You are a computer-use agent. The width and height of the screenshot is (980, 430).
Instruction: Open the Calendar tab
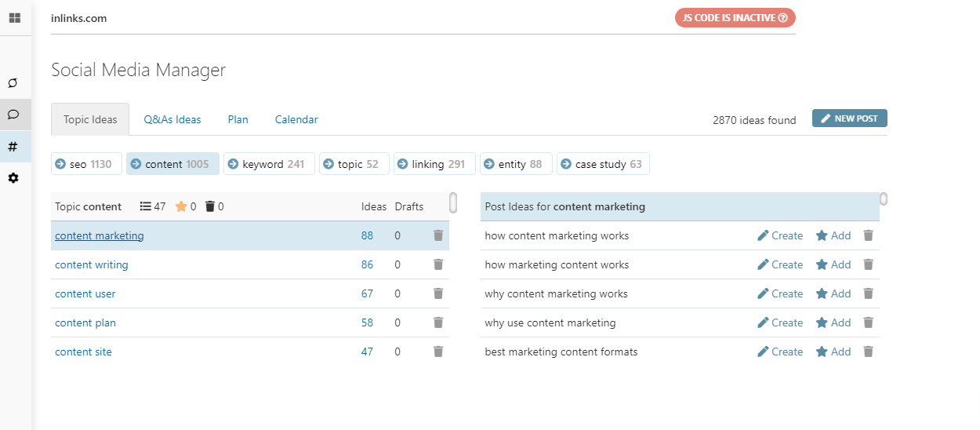tap(296, 120)
